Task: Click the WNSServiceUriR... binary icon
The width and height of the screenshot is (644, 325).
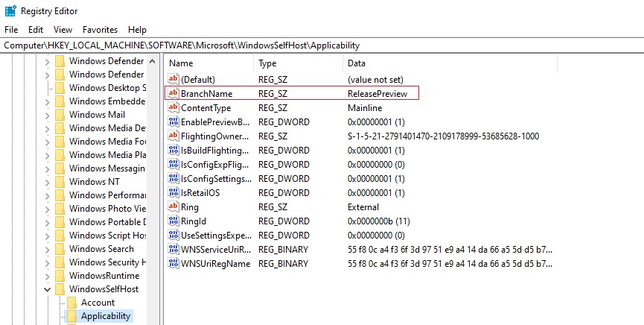Action: pyautogui.click(x=173, y=249)
